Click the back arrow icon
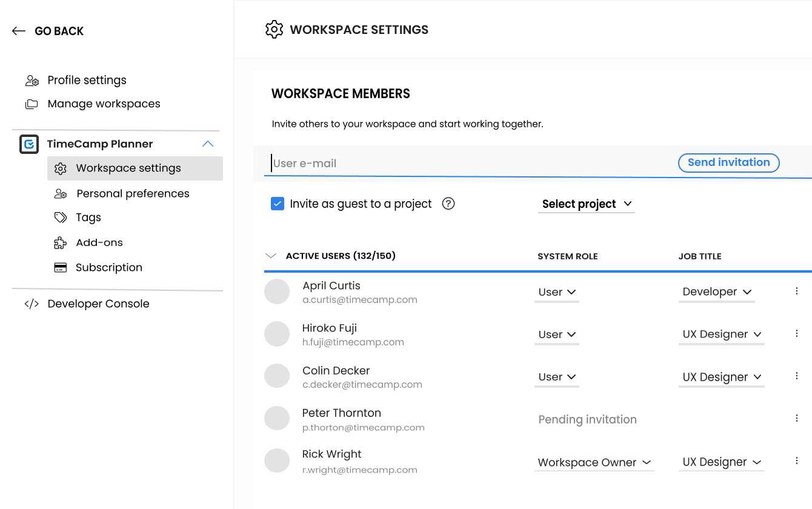 point(19,31)
